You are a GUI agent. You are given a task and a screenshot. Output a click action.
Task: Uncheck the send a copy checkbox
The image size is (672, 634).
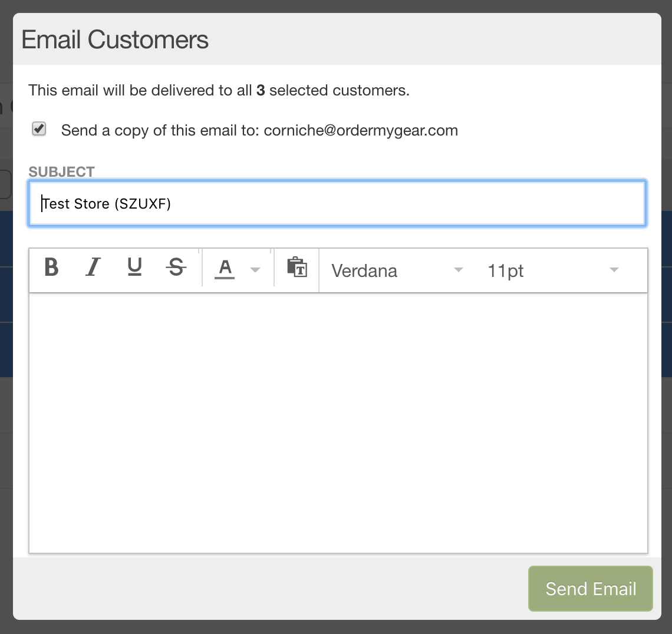pos(39,128)
